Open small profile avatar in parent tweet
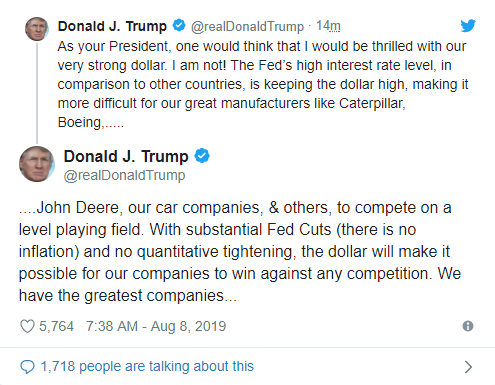The height and width of the screenshot is (385, 495). tap(37, 29)
